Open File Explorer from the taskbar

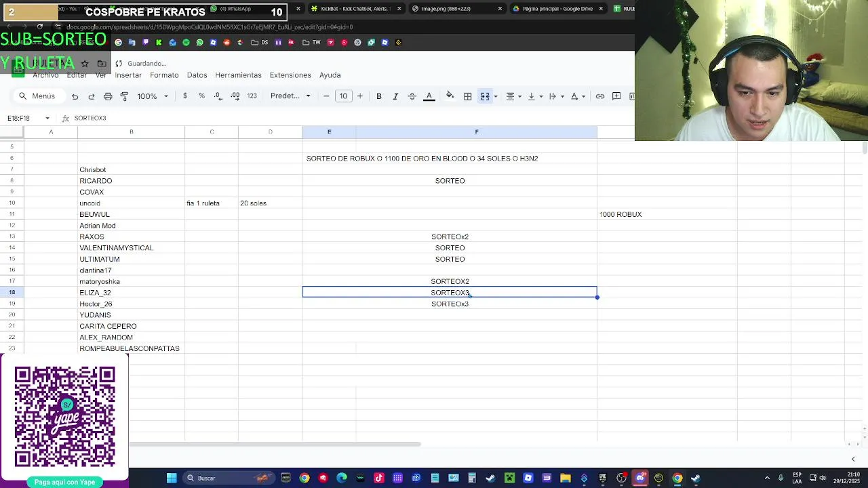(565, 479)
